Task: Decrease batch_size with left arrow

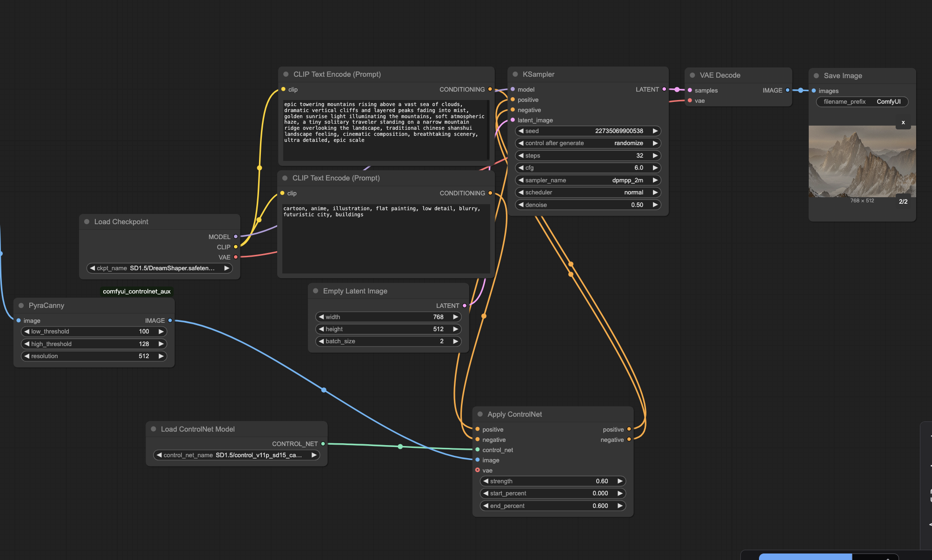Action: pyautogui.click(x=321, y=341)
